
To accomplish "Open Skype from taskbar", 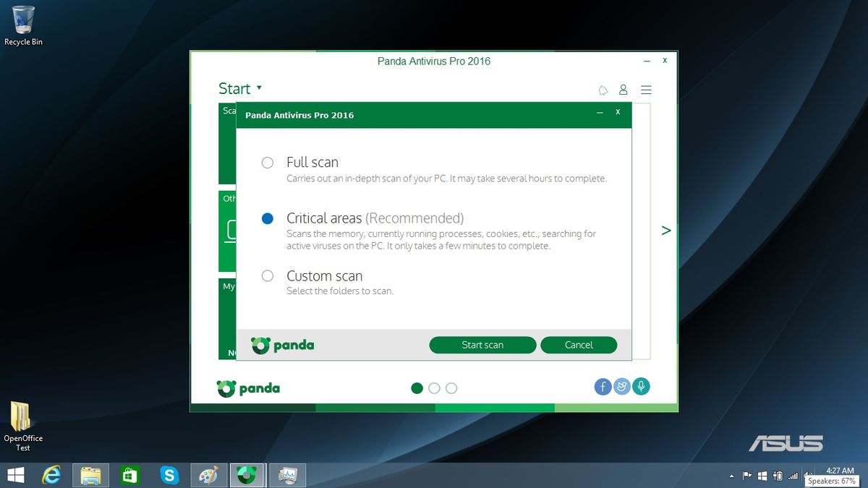I will [x=169, y=475].
